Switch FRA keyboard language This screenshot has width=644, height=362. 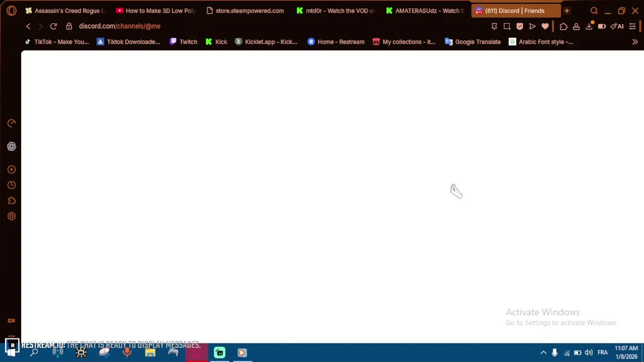[x=602, y=352]
